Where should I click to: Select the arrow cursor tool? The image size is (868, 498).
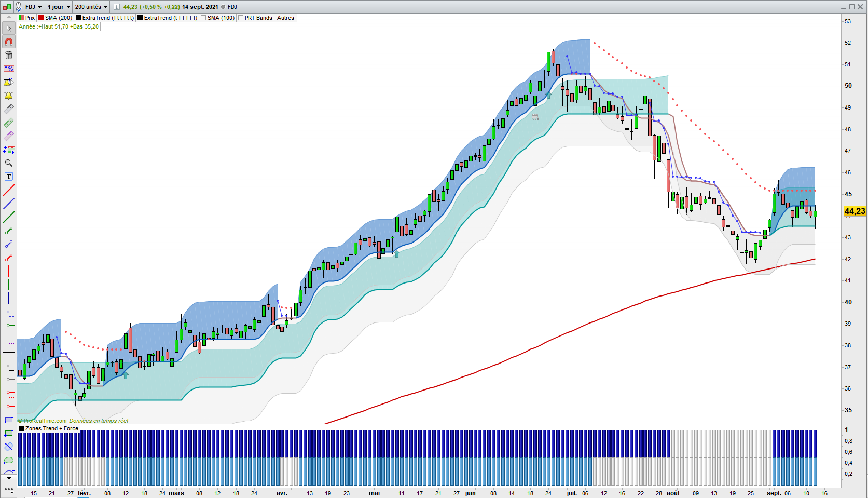(x=9, y=28)
